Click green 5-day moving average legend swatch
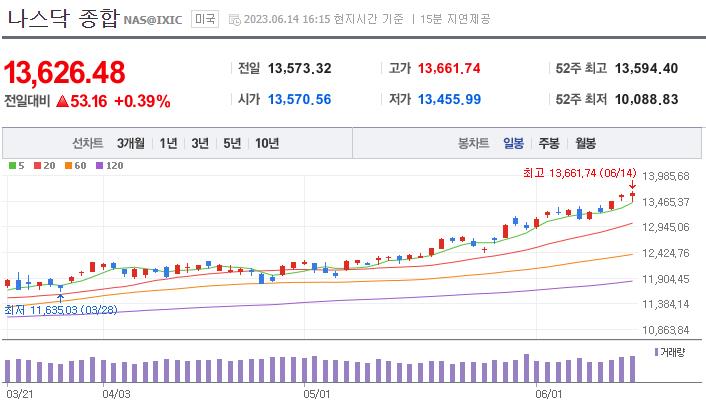Image resolution: width=706 pixels, height=405 pixels. point(9,165)
